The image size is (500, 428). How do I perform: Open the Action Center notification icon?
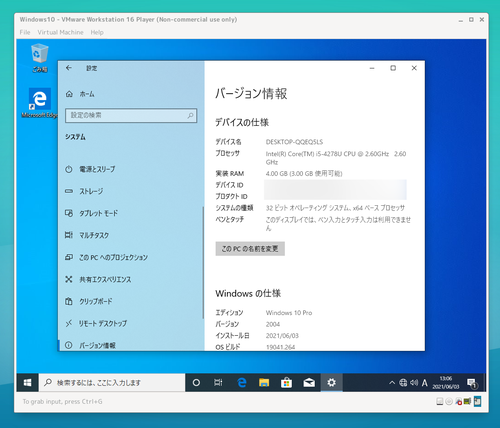(472, 383)
